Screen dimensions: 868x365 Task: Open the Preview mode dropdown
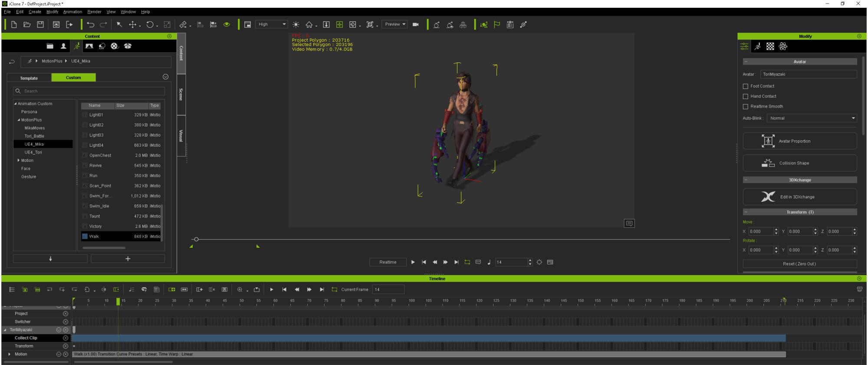395,24
